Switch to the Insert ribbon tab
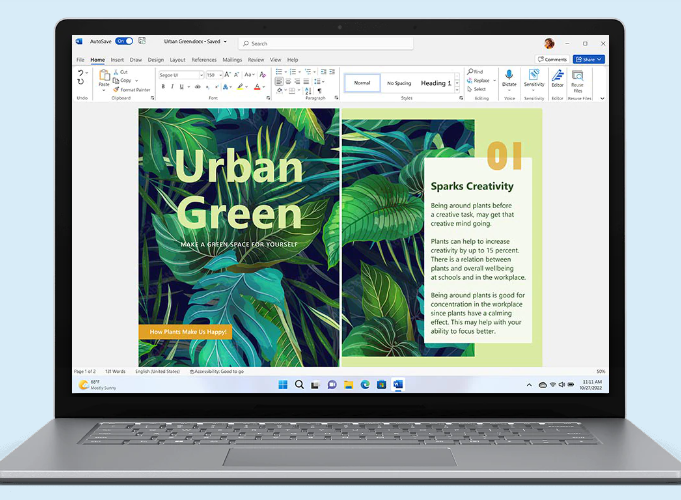Screen dimensions: 681x500 click(x=117, y=60)
